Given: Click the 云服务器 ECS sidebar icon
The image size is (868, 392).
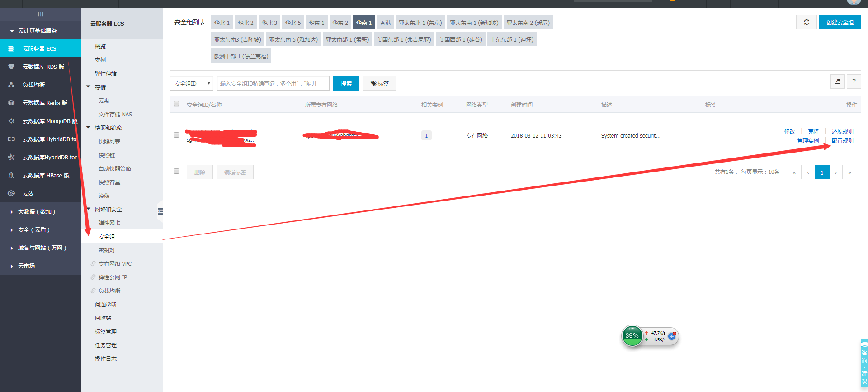Looking at the screenshot, I should pyautogui.click(x=11, y=48).
